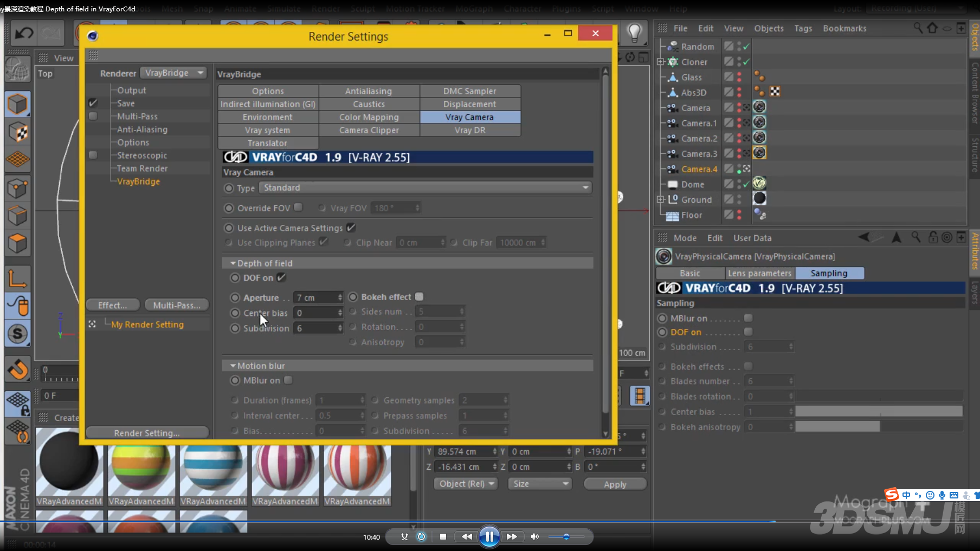Open the Object (Rel) dropdown
This screenshot has height=551, width=980.
coord(466,483)
